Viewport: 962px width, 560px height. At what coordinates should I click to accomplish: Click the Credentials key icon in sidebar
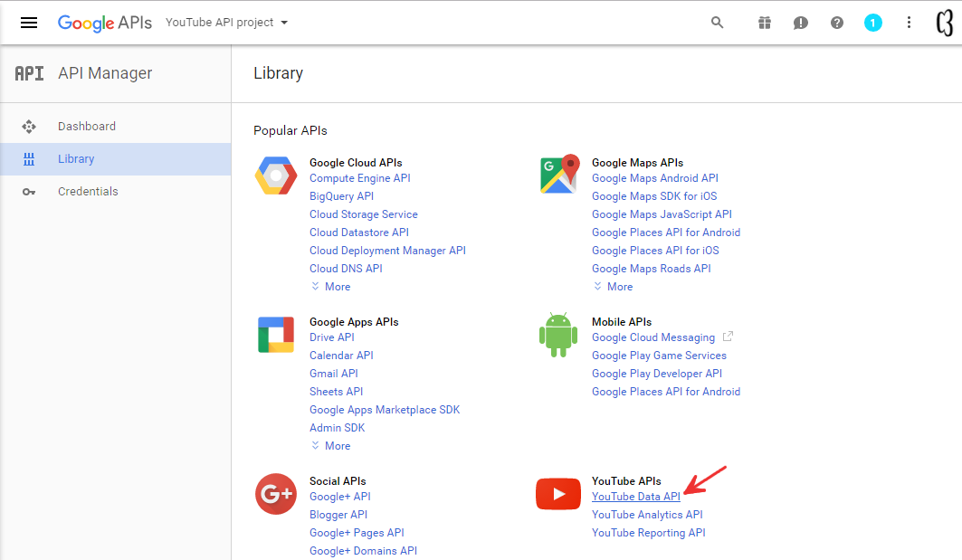point(29,191)
